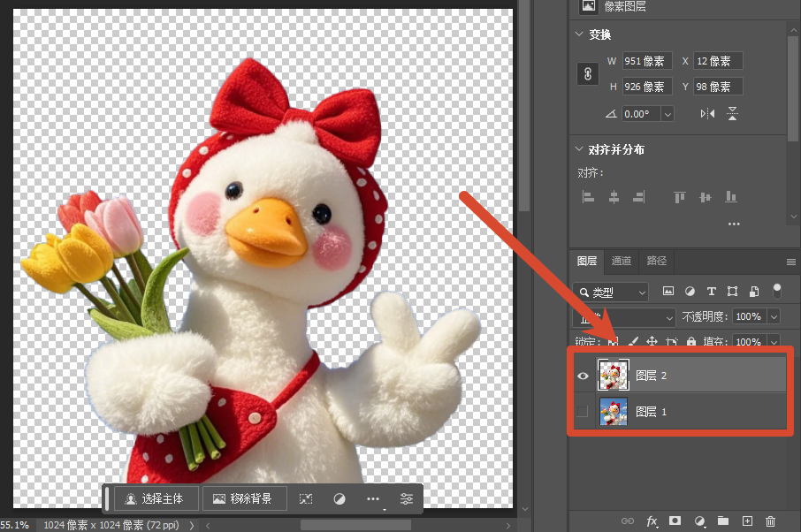Collapse the 变换 section

(579, 34)
